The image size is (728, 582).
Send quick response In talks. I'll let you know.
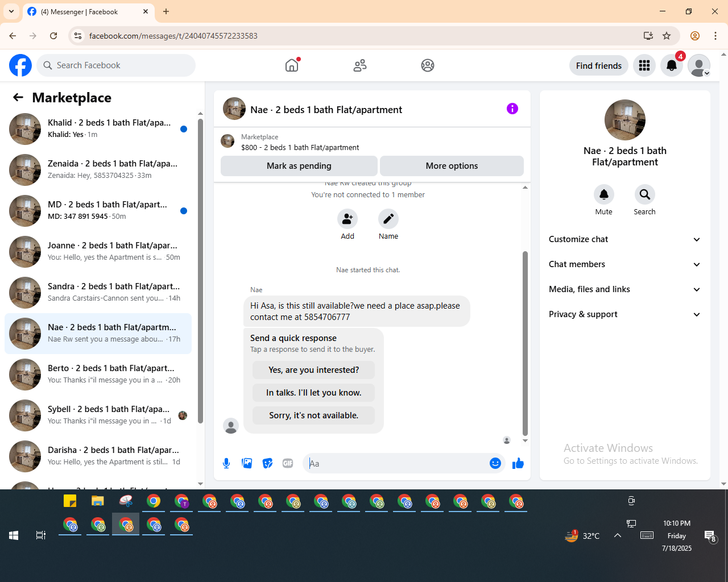(314, 393)
